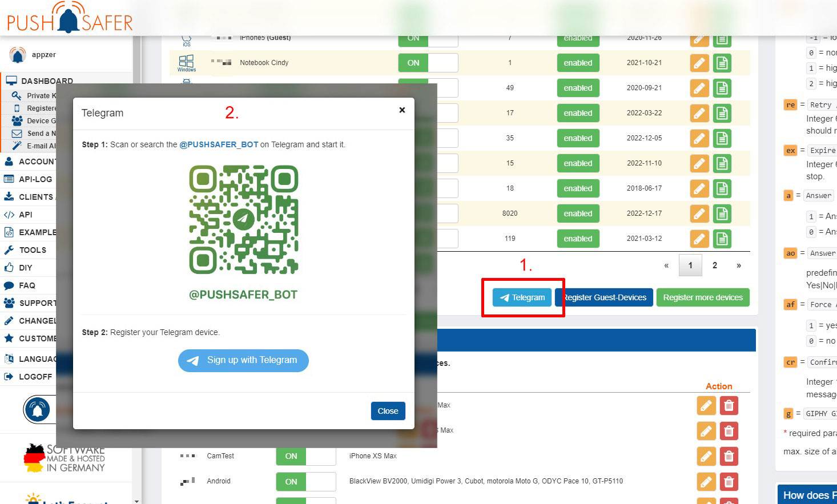Toggle the ON switch for Notebook Cindy
This screenshot has width=837, height=504.
(428, 63)
